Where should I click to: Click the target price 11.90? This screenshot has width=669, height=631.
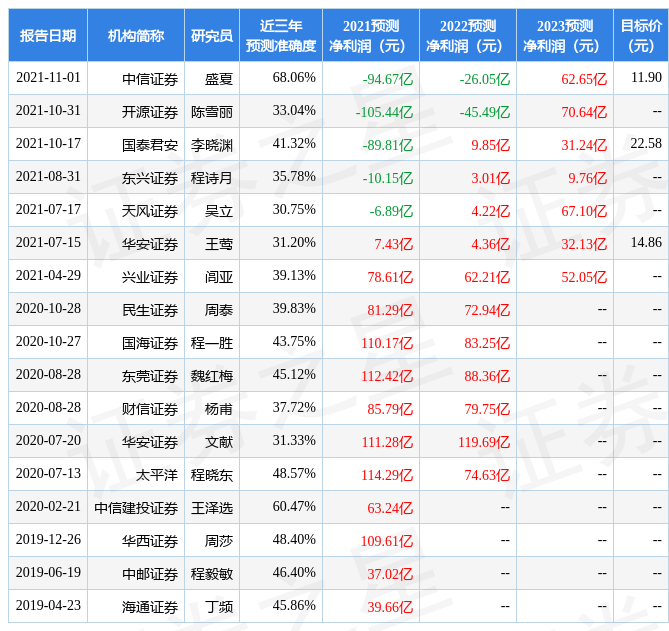pos(646,78)
